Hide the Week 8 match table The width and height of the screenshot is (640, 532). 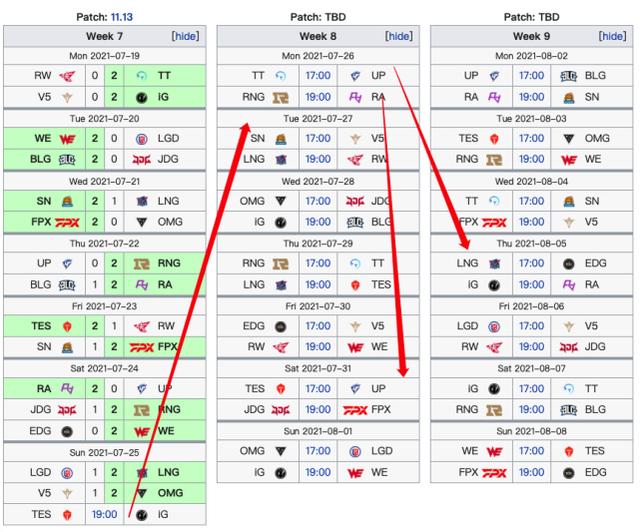click(399, 36)
